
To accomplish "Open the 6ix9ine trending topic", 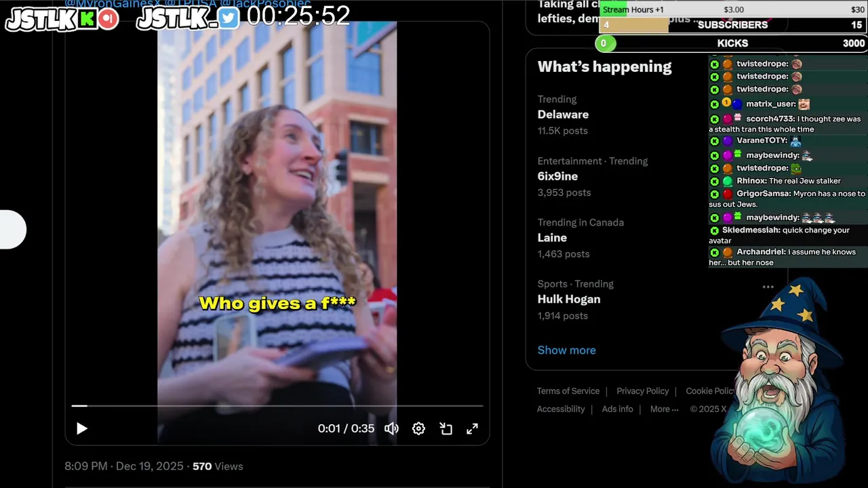I will click(557, 176).
